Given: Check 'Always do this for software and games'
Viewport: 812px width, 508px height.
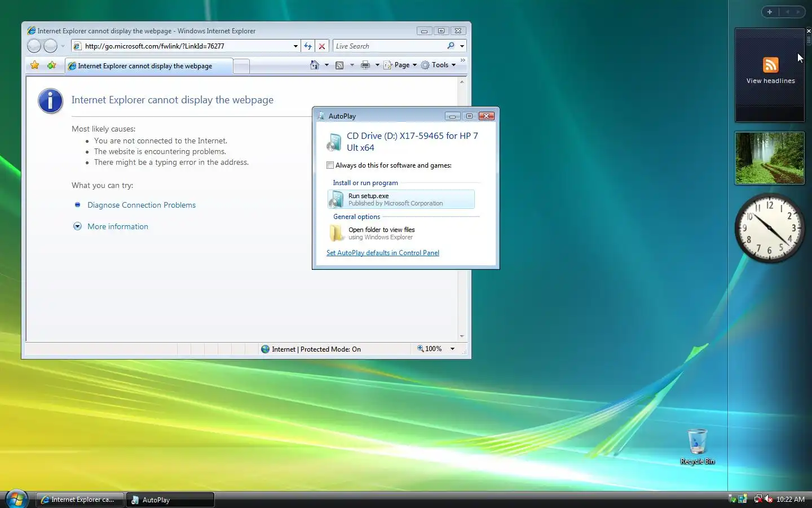Looking at the screenshot, I should 330,165.
